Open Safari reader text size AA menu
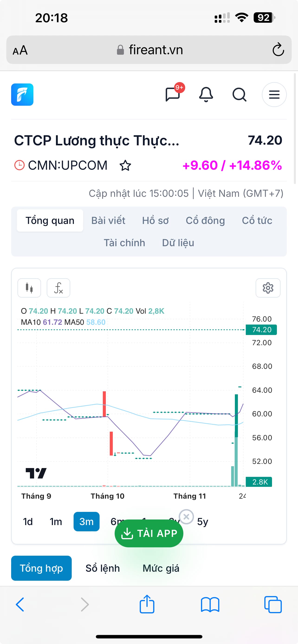Screen dimensions: 298x644 [20, 50]
